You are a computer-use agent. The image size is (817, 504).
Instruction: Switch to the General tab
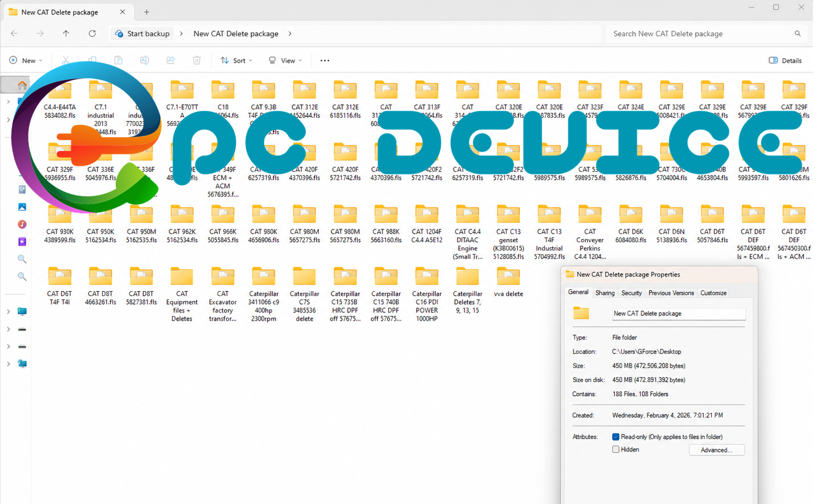578,292
